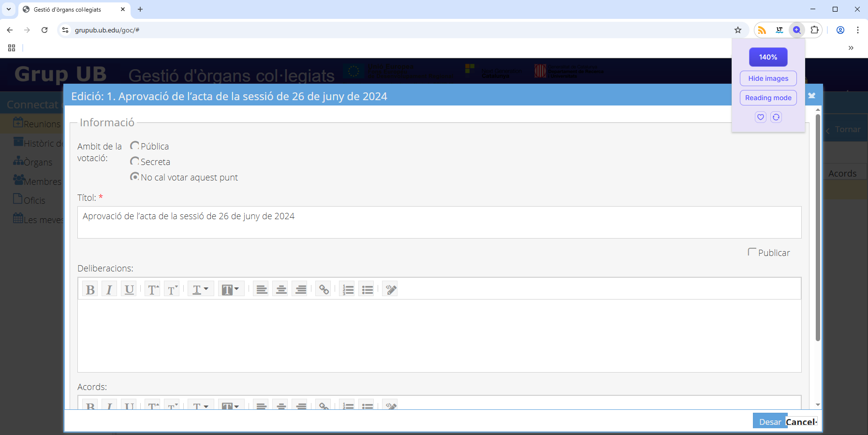Insert a link in the Deliberacions editor
868x435 pixels.
[x=324, y=289]
